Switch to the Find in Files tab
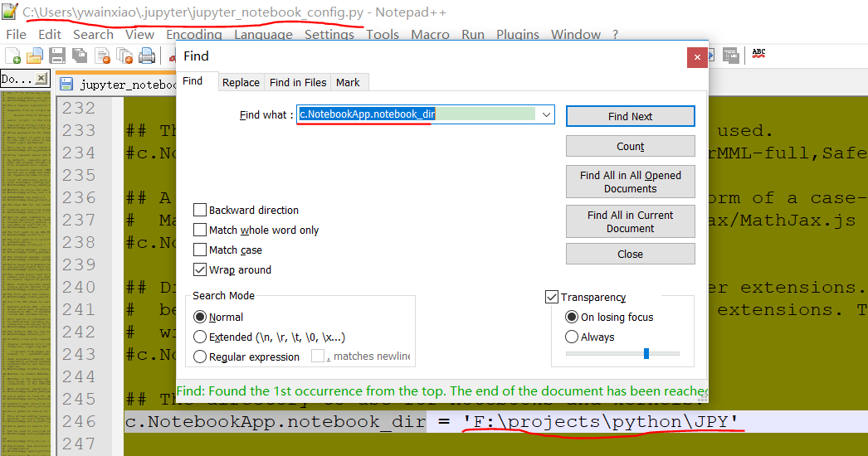The image size is (868, 456). [x=298, y=82]
